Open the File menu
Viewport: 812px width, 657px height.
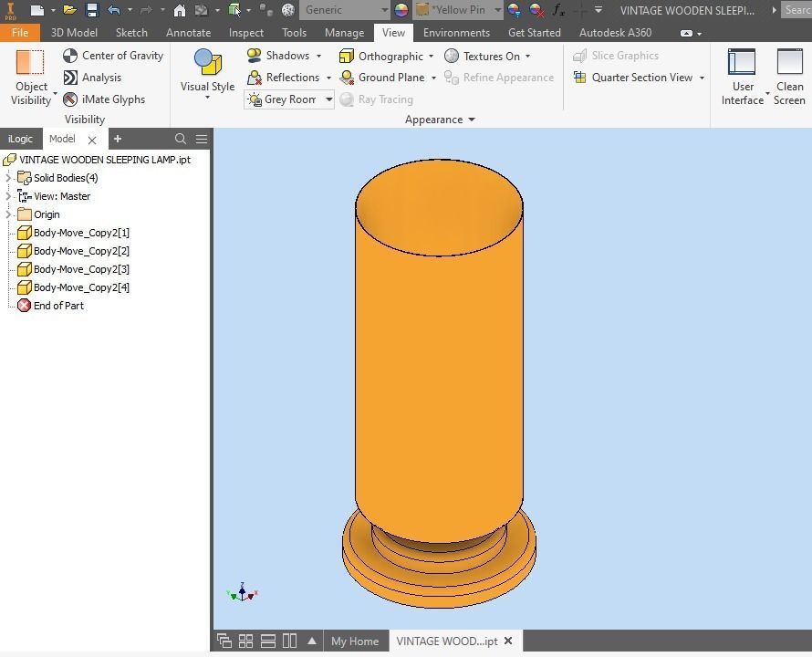point(20,33)
